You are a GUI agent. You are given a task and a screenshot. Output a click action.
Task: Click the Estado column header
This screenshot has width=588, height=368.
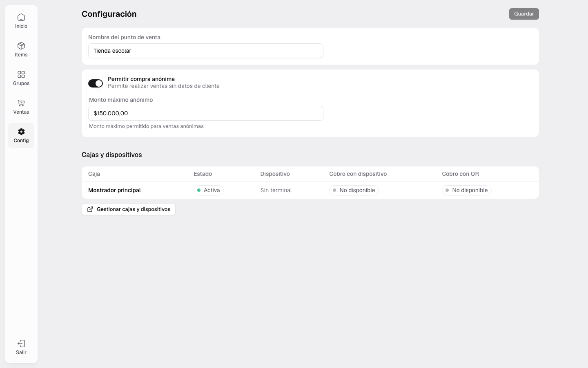tap(203, 174)
